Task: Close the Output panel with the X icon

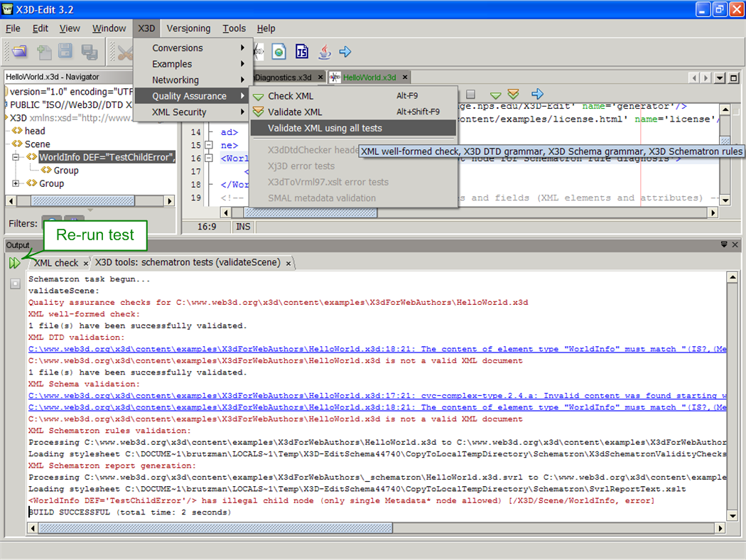Action: coord(735,244)
